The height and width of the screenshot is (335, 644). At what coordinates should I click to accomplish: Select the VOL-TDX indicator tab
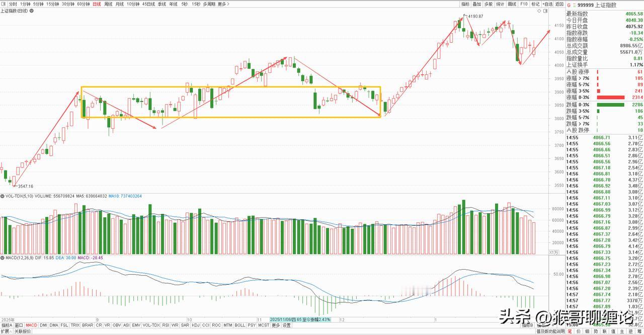click(151, 325)
